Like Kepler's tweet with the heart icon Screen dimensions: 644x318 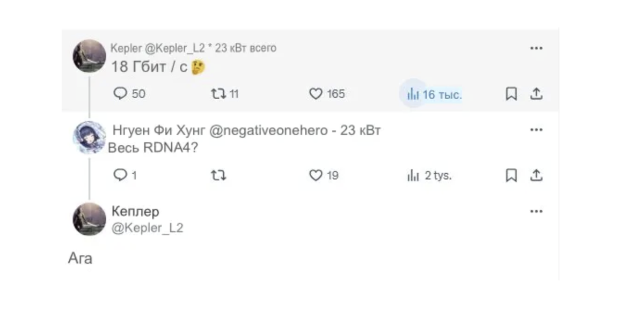(x=317, y=94)
